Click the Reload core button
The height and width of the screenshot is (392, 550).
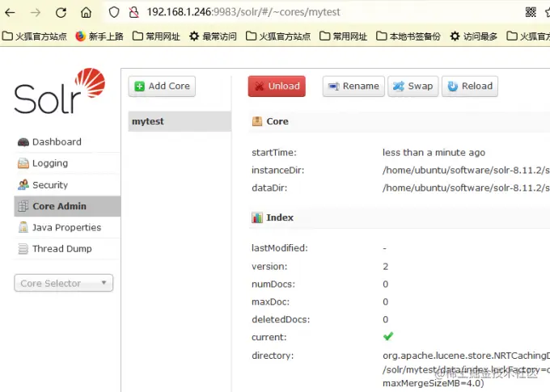pos(470,86)
